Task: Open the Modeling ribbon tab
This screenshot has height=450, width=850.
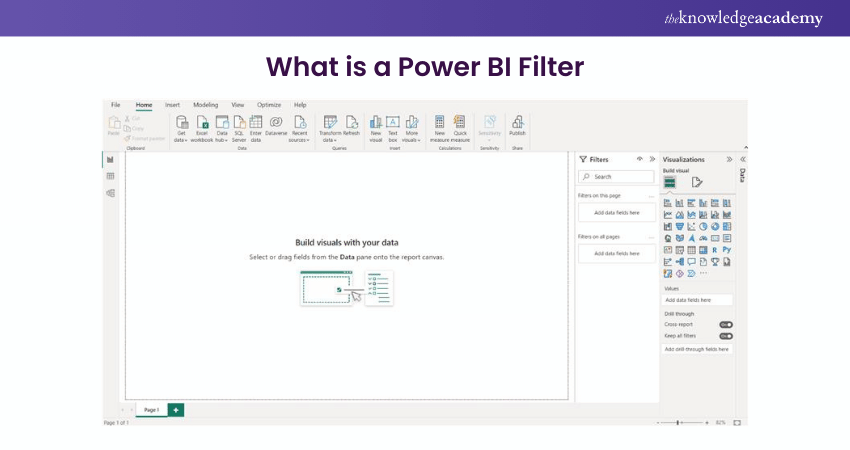Action: 205,104
